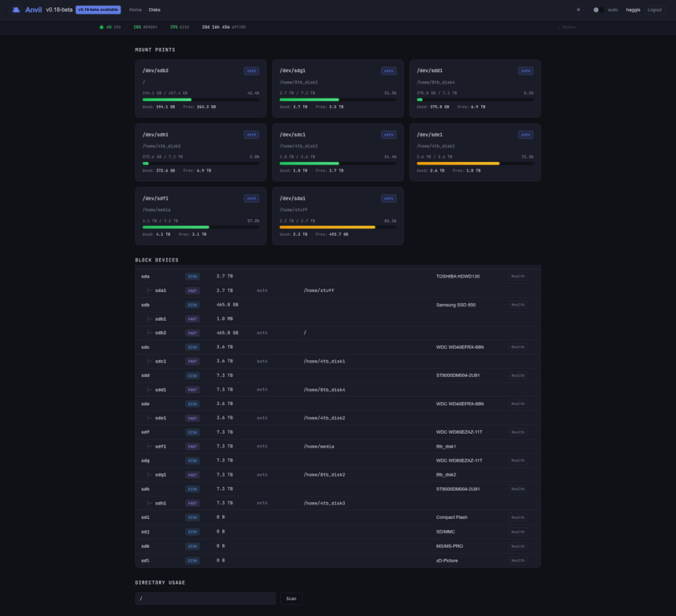The height and width of the screenshot is (616, 676).
Task: Click the DISK badge on sdi row
Action: (192, 517)
